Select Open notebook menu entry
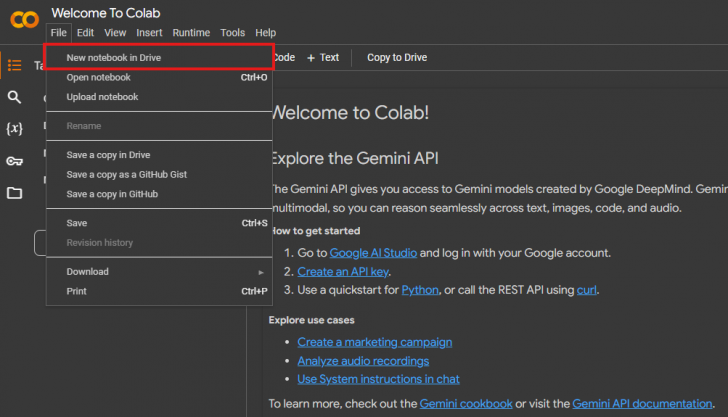 click(x=159, y=78)
